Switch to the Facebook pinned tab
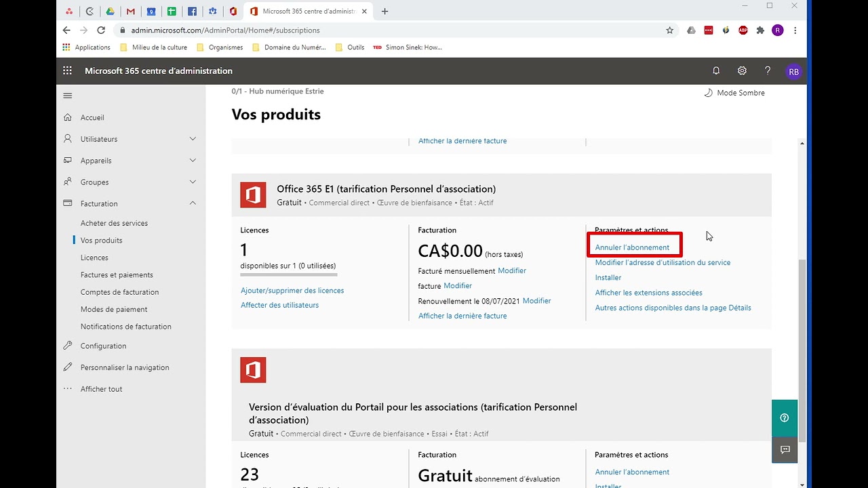 [x=192, y=11]
